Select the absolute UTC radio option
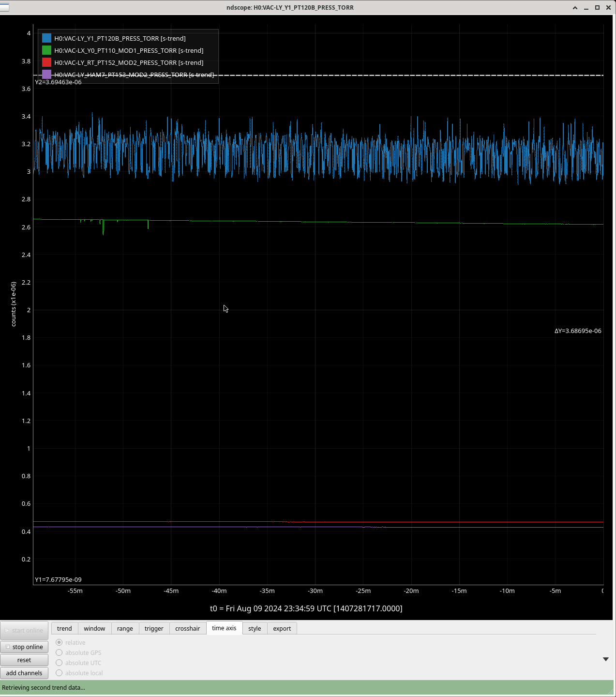This screenshot has height=697, width=616. (x=78, y=663)
